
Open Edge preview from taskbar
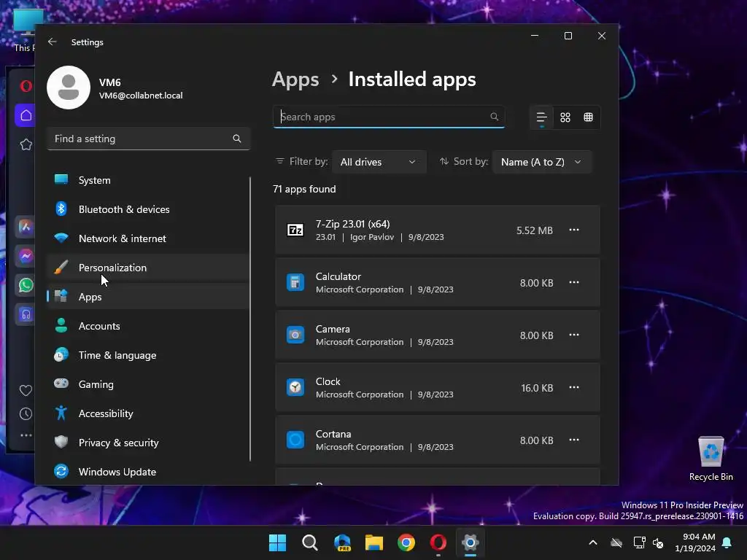pyautogui.click(x=342, y=542)
